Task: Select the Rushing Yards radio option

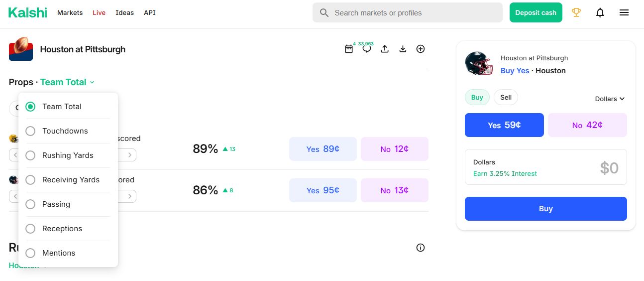Action: pos(30,155)
